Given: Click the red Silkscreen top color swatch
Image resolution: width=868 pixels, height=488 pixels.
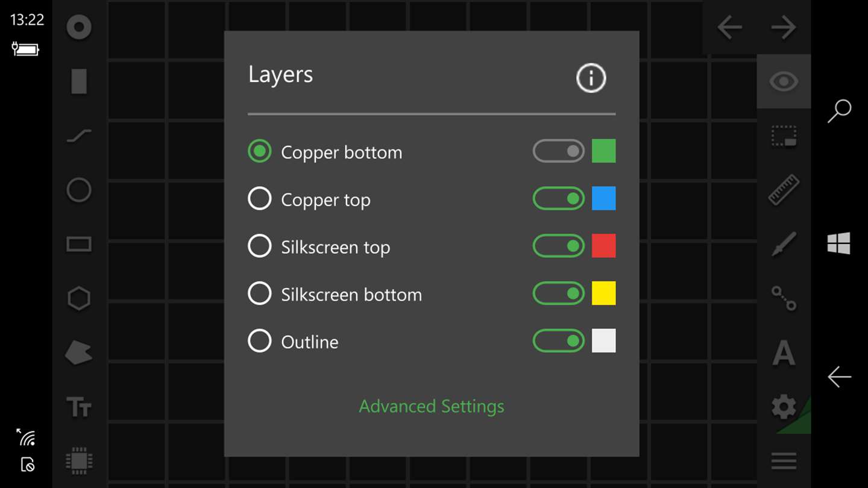Looking at the screenshot, I should coord(603,246).
